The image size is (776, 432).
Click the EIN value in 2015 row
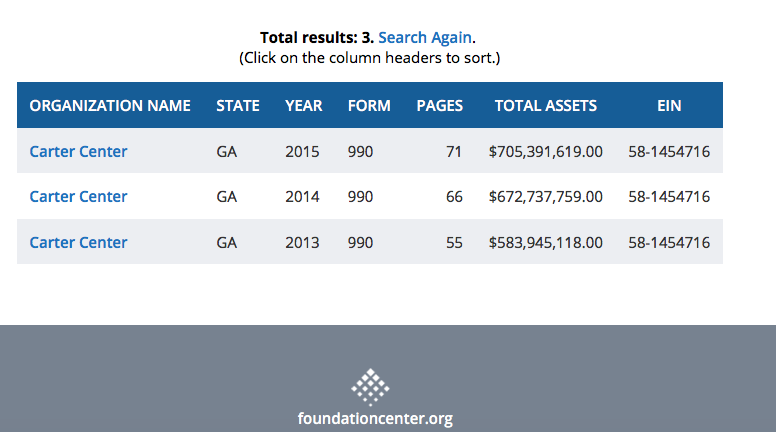click(669, 151)
